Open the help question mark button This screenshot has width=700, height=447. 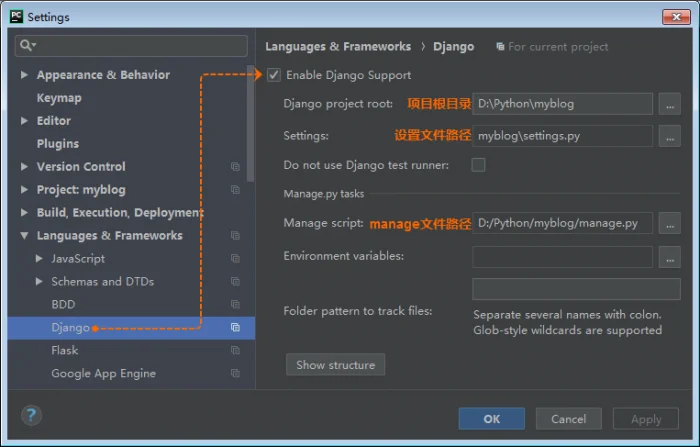(x=31, y=415)
